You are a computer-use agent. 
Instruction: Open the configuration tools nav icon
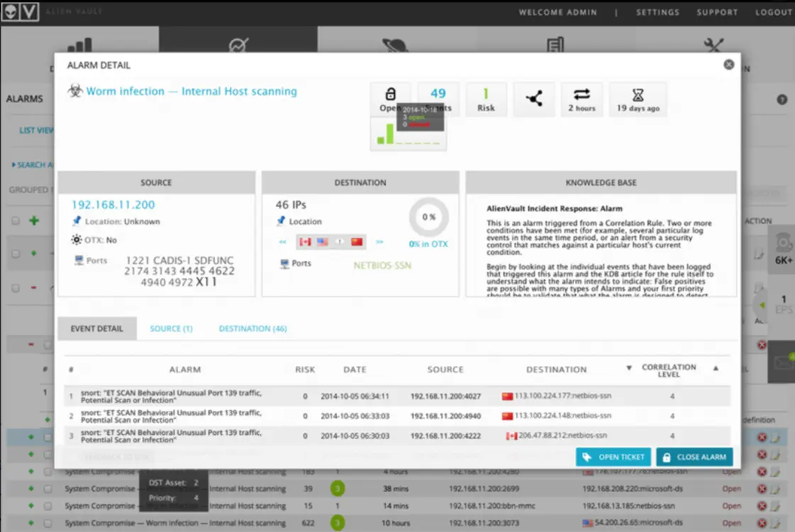coord(713,45)
